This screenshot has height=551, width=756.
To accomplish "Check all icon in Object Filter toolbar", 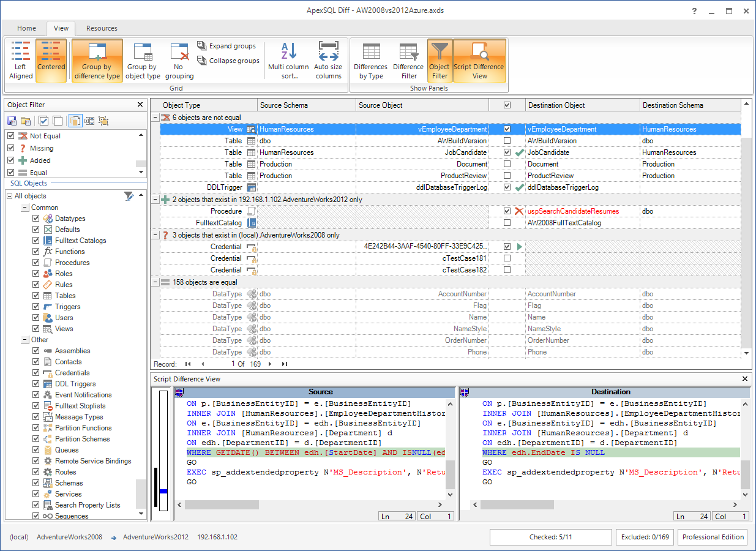I will point(43,121).
